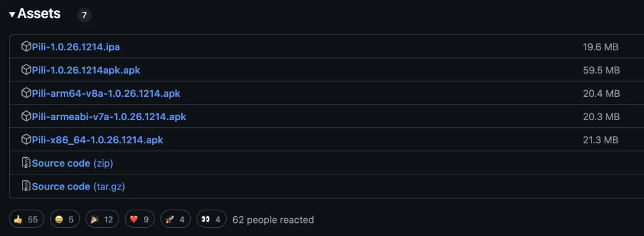Download Pili-x86_64-1.0.26.1214.apk
The image size is (644, 236).
(97, 140)
